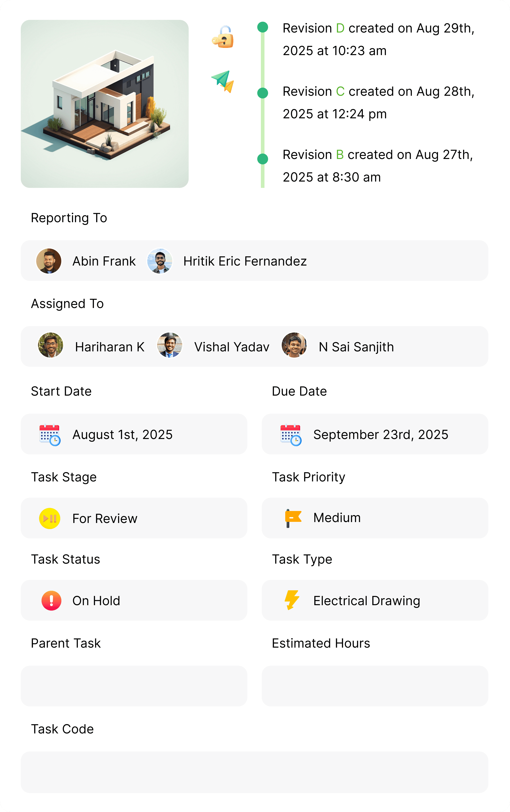Select the lightning bolt Electrical Drawing icon
The image size is (510, 812).
coord(292,600)
